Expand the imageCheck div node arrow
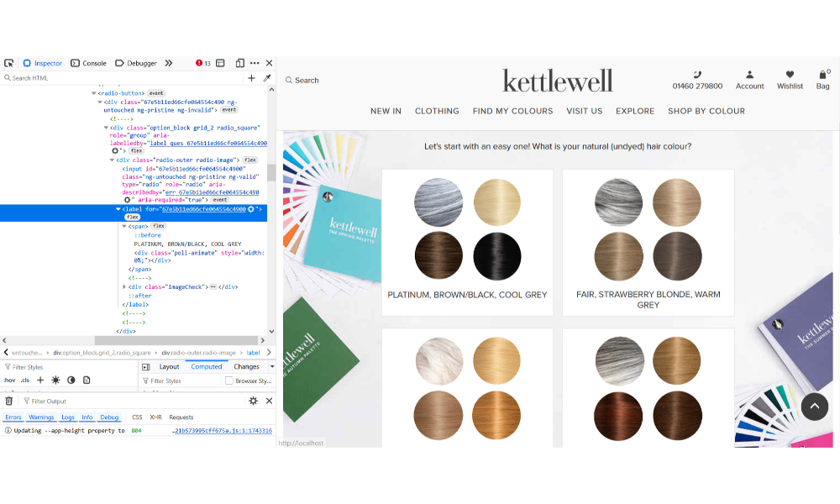This screenshot has height=504, width=840. pyautogui.click(x=124, y=287)
